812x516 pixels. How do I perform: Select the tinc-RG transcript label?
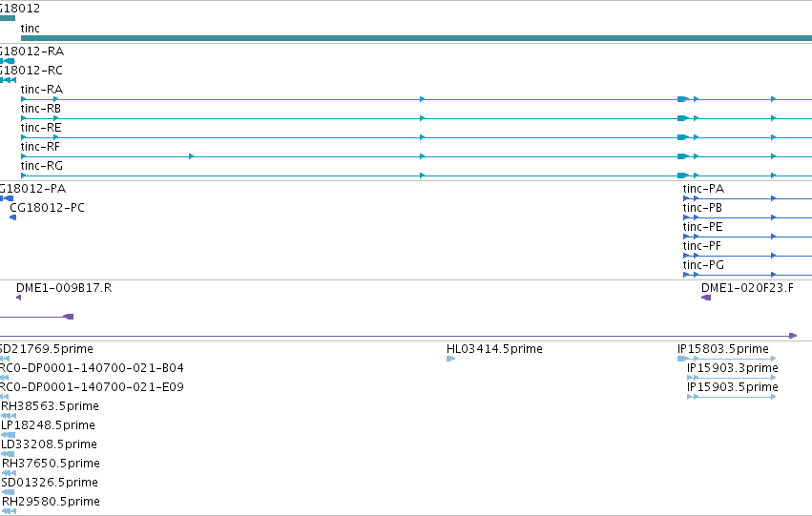pyautogui.click(x=41, y=166)
